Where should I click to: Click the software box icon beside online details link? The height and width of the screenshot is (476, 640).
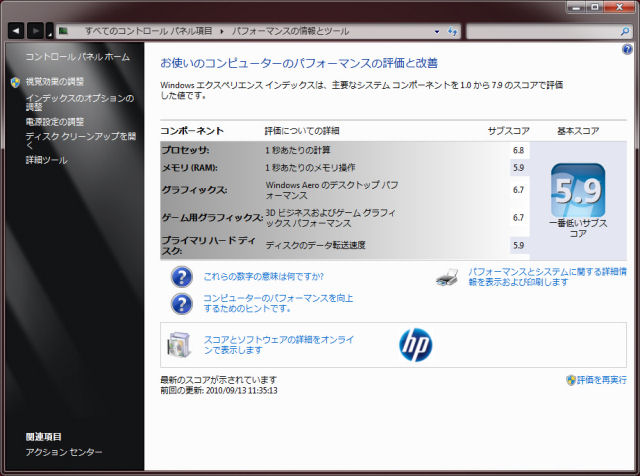180,345
